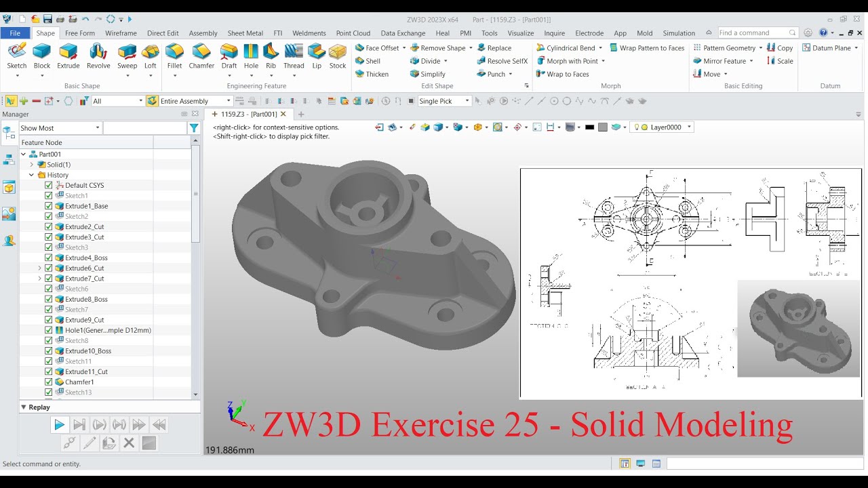
Task: Collapse the Replay panel triangle
Action: pos(24,407)
